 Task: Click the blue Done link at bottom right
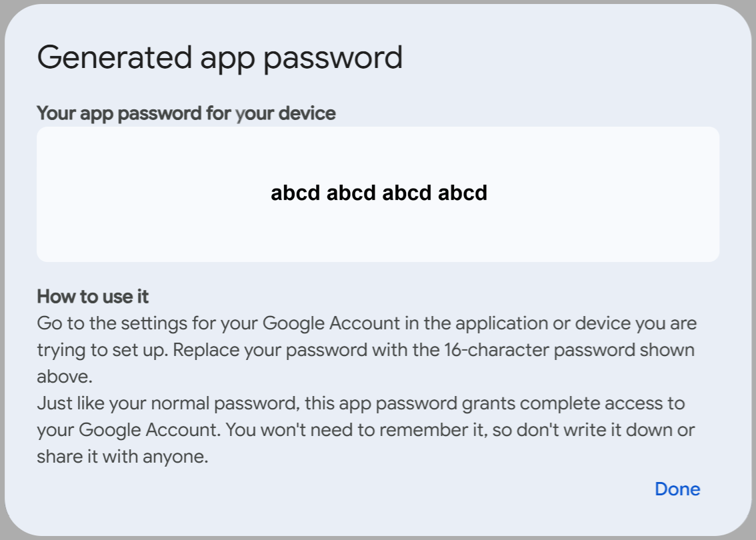(677, 489)
